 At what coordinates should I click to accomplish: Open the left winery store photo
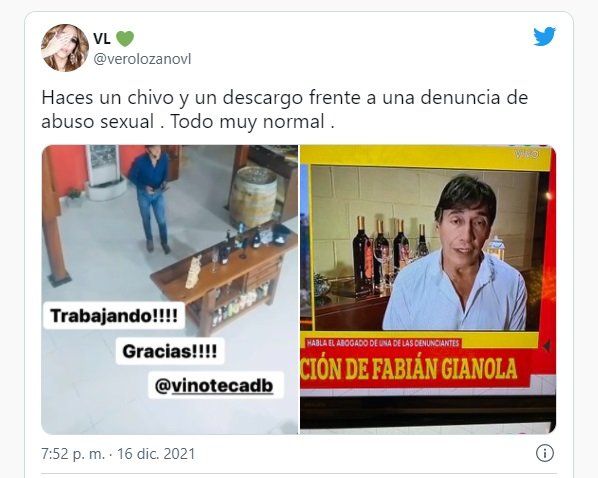click(170, 289)
